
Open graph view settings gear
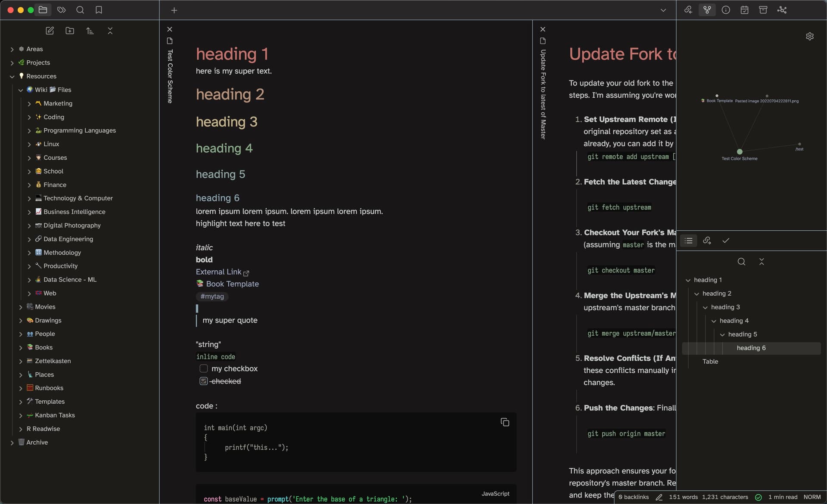click(810, 36)
